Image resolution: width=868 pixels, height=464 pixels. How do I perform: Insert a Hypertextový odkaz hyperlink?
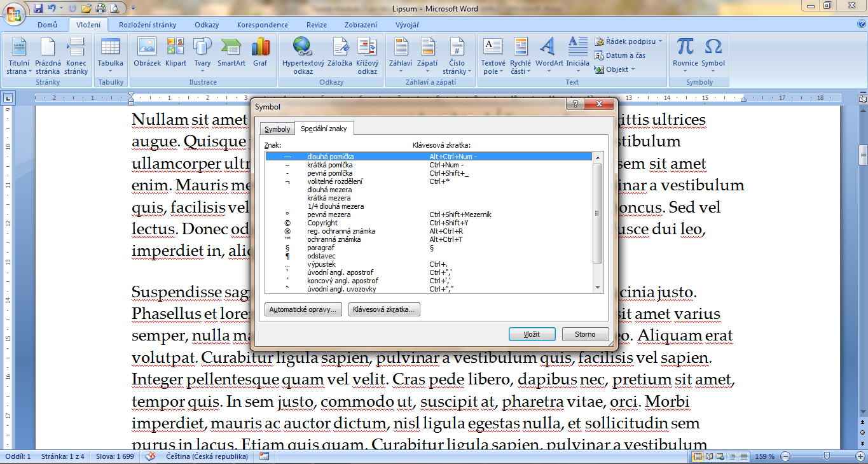(x=303, y=56)
